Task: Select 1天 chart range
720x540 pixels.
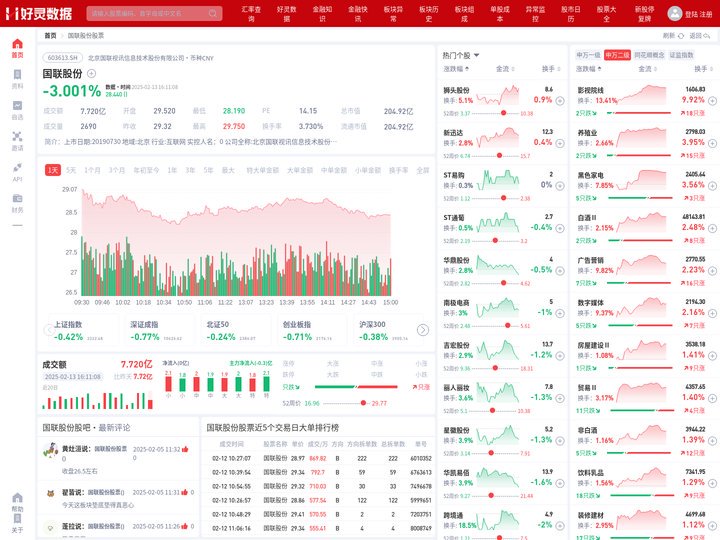Action: (x=53, y=170)
